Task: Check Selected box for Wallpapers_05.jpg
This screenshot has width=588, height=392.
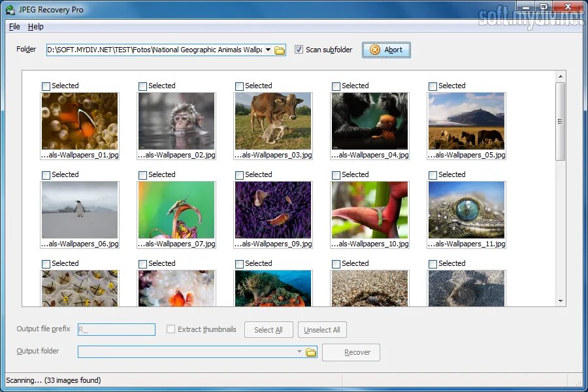Action: (x=433, y=86)
